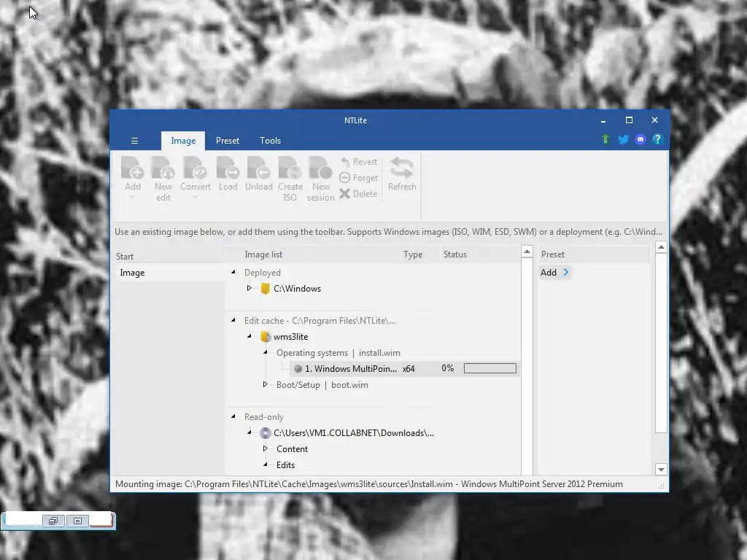Select the Image tab

(x=183, y=141)
